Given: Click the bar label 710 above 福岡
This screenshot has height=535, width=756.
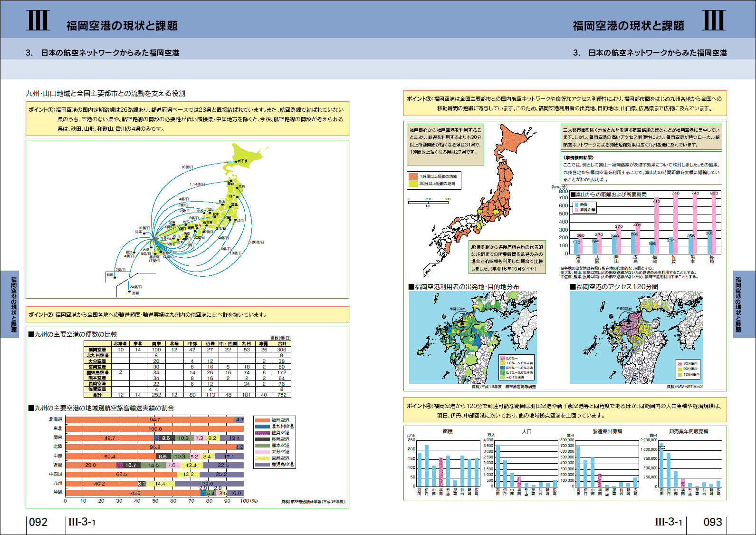Looking at the screenshot, I should 656,201.
